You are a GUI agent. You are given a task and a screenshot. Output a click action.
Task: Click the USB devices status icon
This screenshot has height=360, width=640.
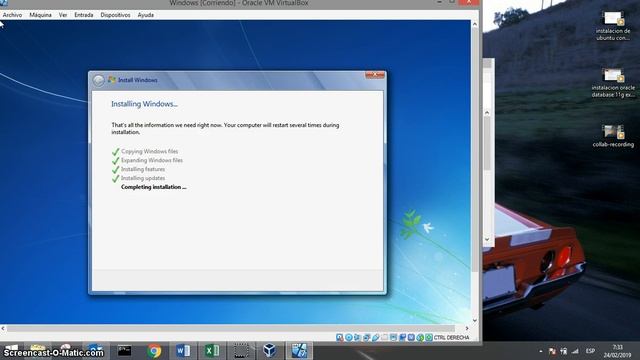tap(376, 337)
